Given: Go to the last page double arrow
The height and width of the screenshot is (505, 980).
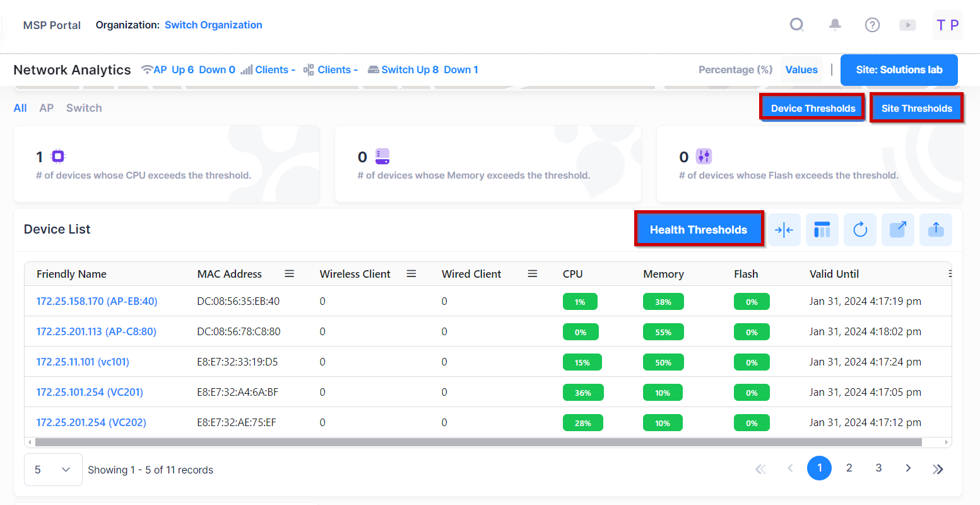Looking at the screenshot, I should point(938,468).
